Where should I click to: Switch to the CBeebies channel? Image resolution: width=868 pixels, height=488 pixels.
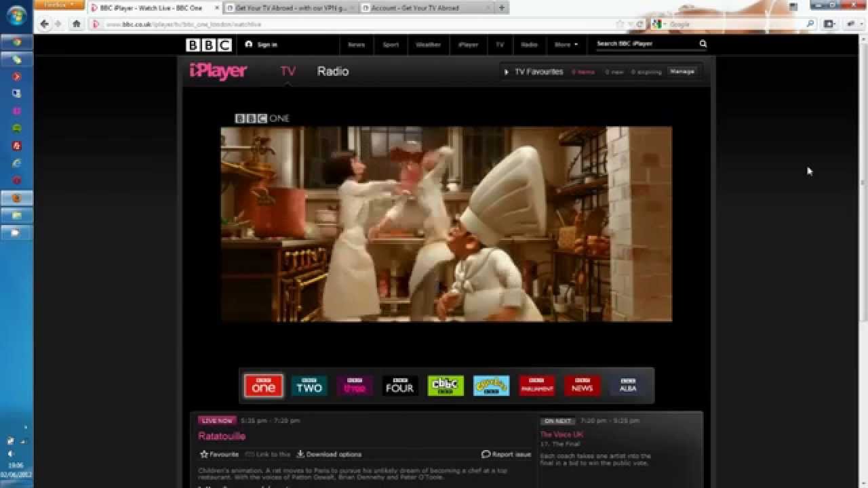pos(491,386)
